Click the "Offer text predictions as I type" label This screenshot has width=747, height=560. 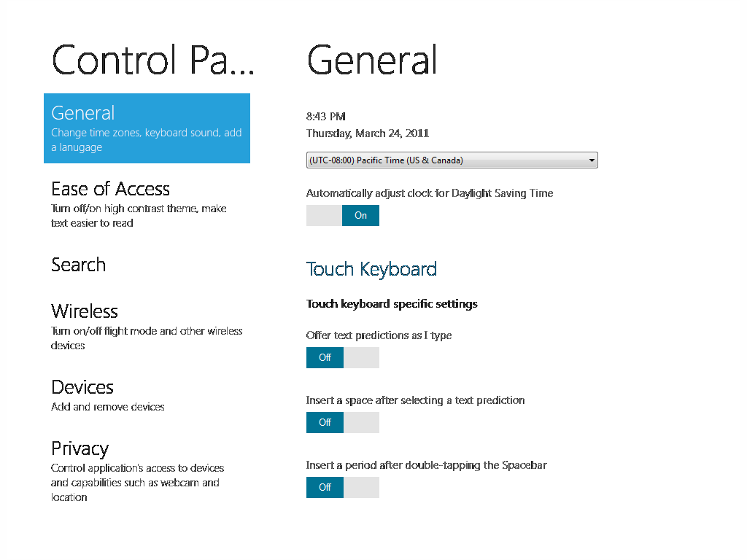(x=379, y=335)
